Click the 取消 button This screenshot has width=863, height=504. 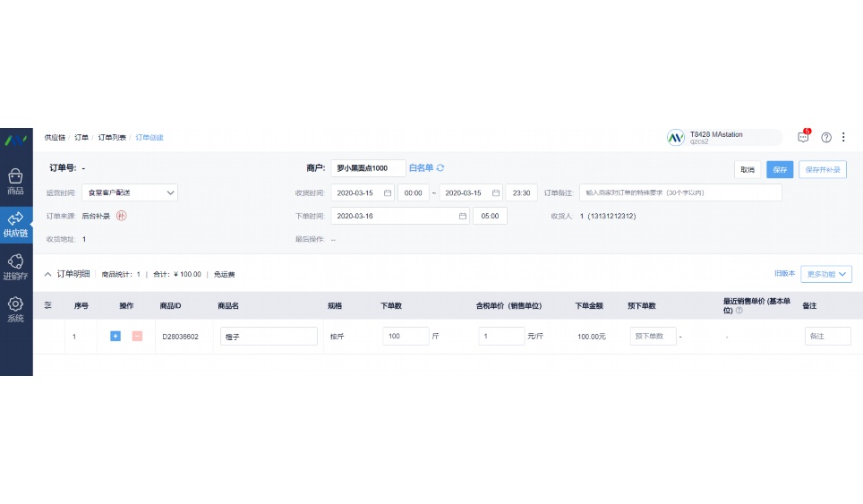(x=748, y=169)
